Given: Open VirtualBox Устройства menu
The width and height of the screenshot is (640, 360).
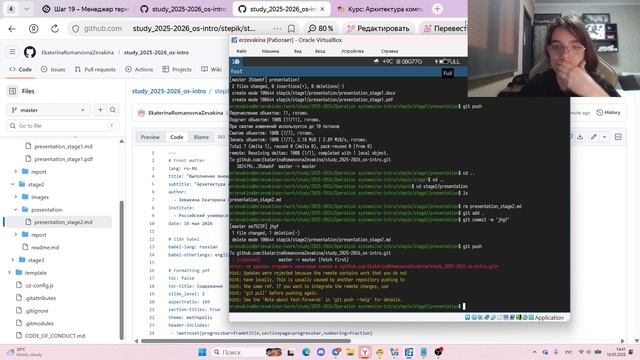Looking at the screenshot, I should pyautogui.click(x=353, y=51).
